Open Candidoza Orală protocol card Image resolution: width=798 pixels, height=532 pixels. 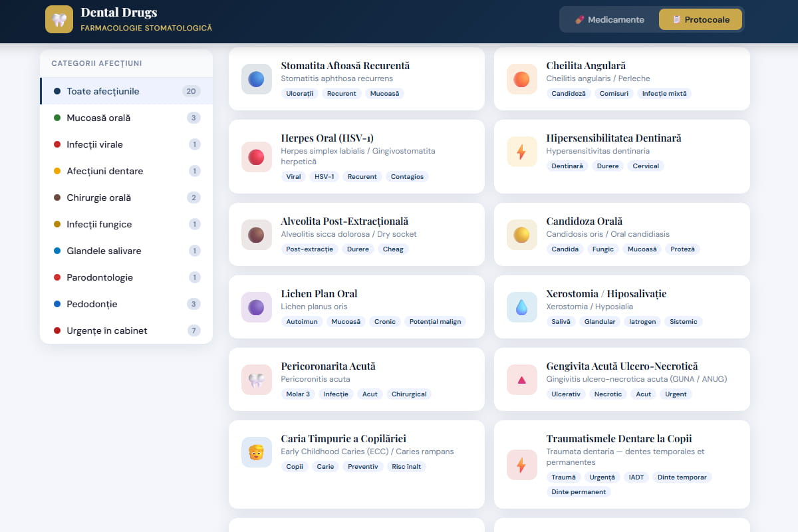coord(622,235)
